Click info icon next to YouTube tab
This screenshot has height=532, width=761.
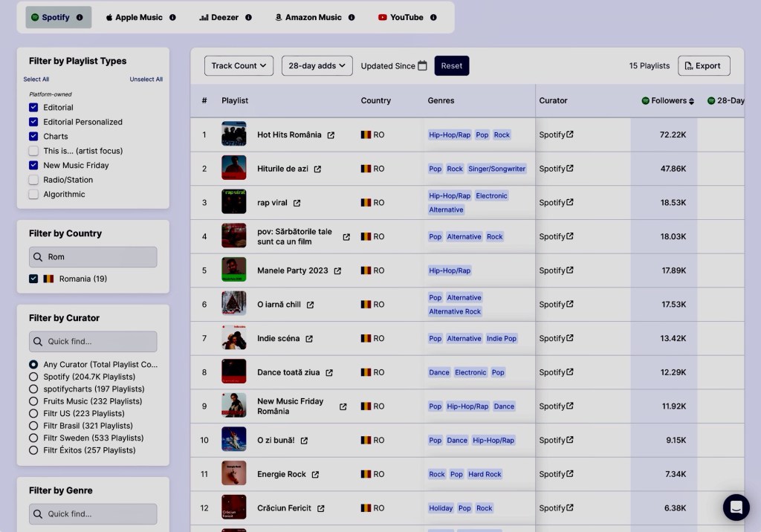[x=433, y=17]
